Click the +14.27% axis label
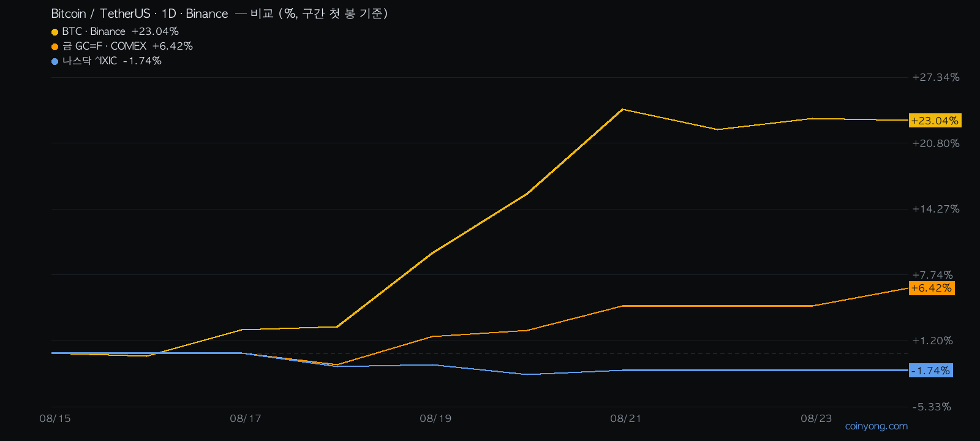Image resolution: width=980 pixels, height=441 pixels. [936, 209]
